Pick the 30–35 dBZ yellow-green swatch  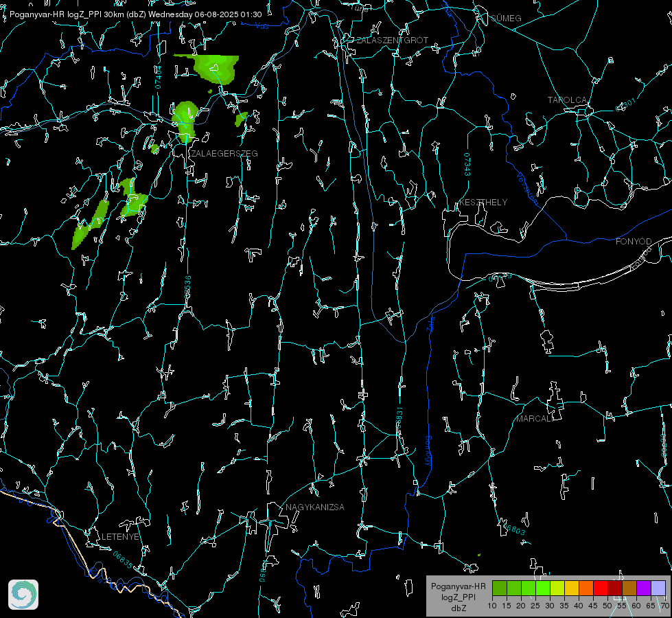click(x=557, y=588)
